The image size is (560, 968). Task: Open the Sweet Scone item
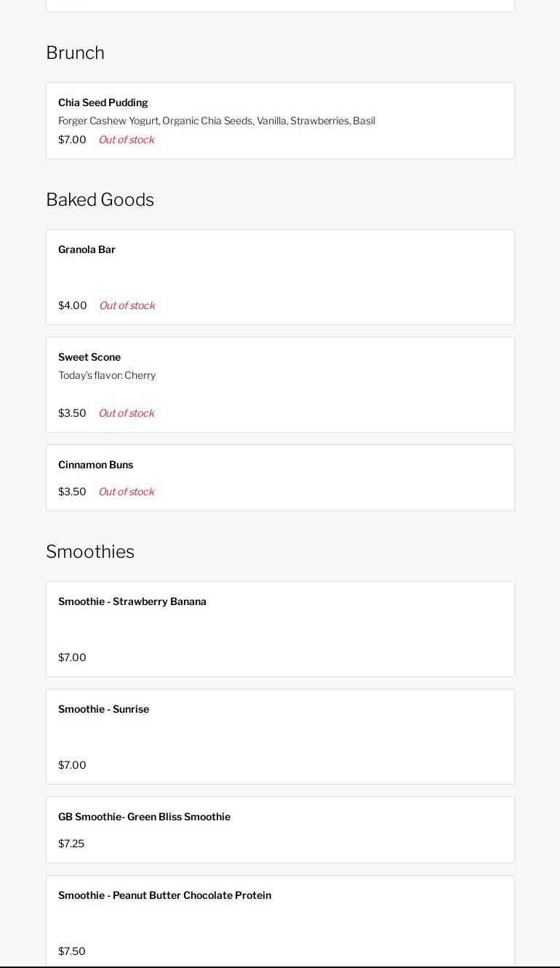coord(89,357)
